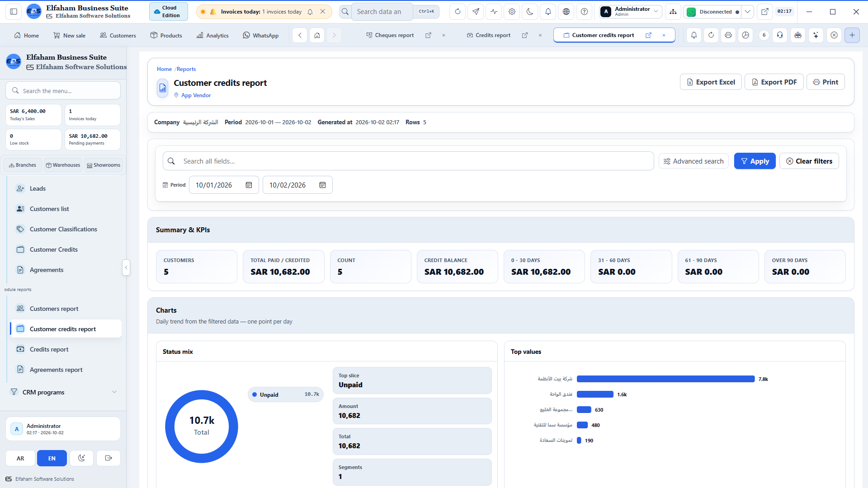
Task: Click the home icon in tab navigation
Action: pos(317,35)
